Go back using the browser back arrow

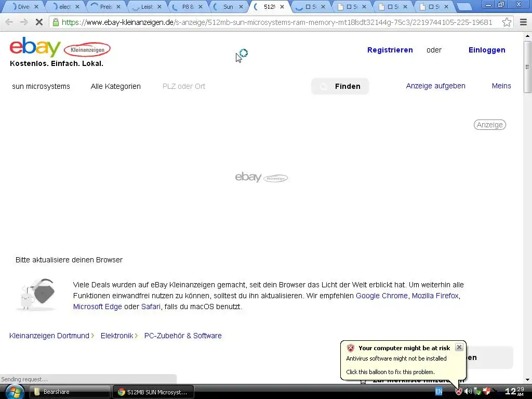9,22
